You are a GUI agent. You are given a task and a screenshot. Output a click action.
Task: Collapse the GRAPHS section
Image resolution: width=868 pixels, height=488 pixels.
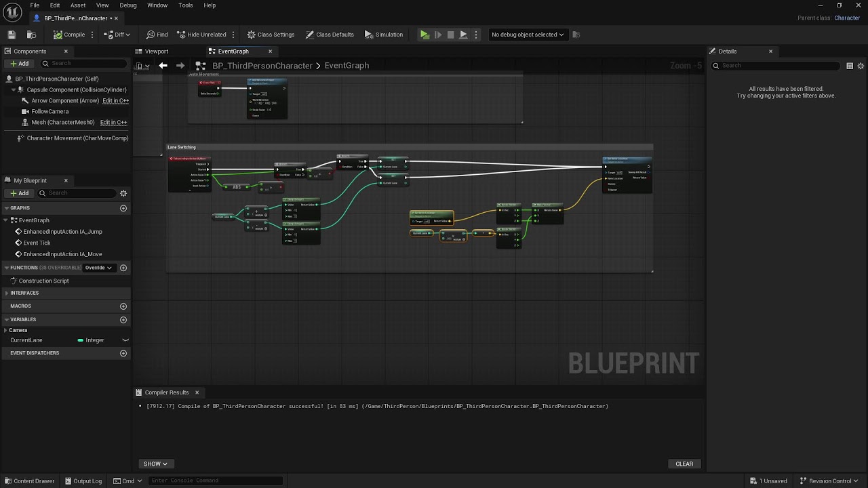pyautogui.click(x=6, y=208)
